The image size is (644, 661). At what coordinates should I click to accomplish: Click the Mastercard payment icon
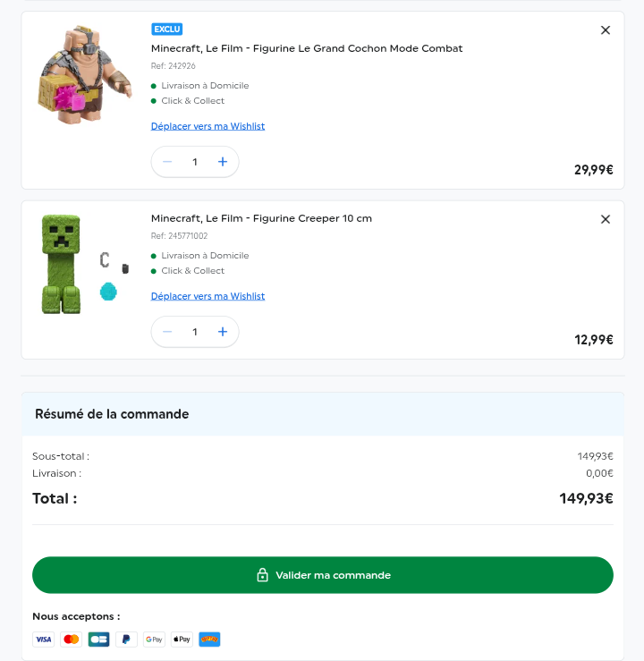(x=71, y=640)
